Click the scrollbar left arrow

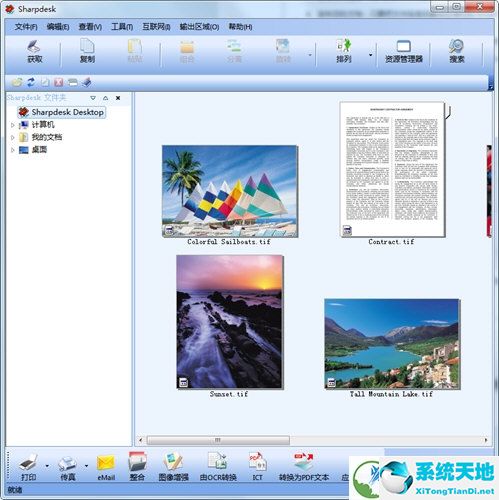click(x=140, y=440)
